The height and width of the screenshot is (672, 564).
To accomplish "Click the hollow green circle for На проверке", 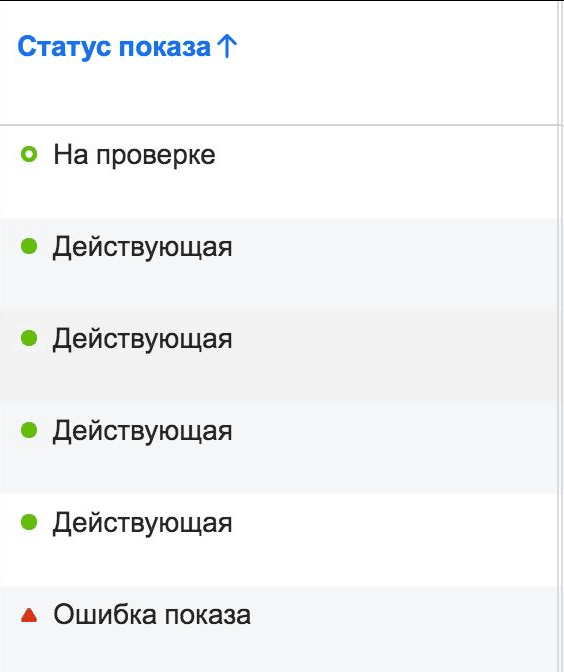I will 29,154.
